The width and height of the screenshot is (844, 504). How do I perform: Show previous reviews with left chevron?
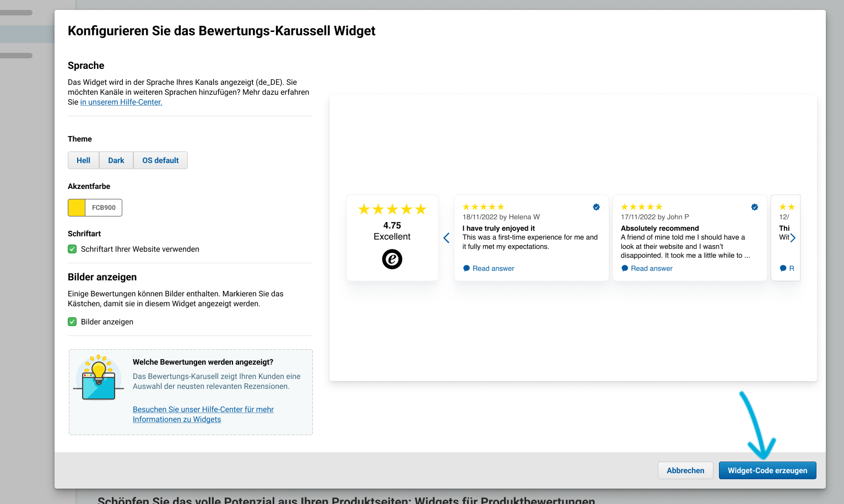[446, 238]
